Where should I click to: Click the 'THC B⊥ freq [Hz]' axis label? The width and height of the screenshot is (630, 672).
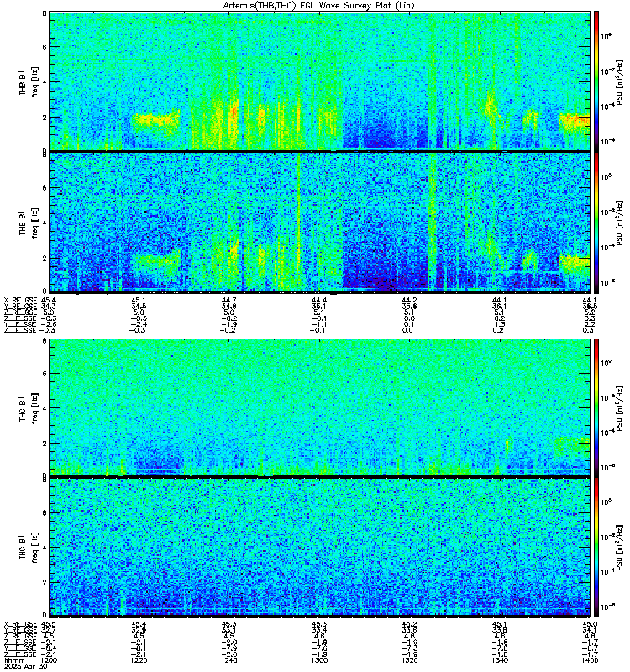tap(29, 408)
